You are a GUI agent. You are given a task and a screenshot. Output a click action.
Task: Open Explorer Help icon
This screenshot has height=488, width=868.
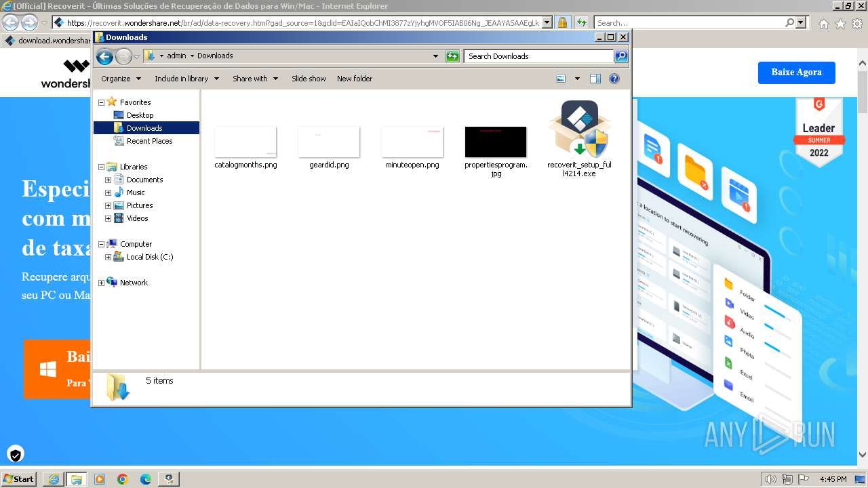(614, 79)
